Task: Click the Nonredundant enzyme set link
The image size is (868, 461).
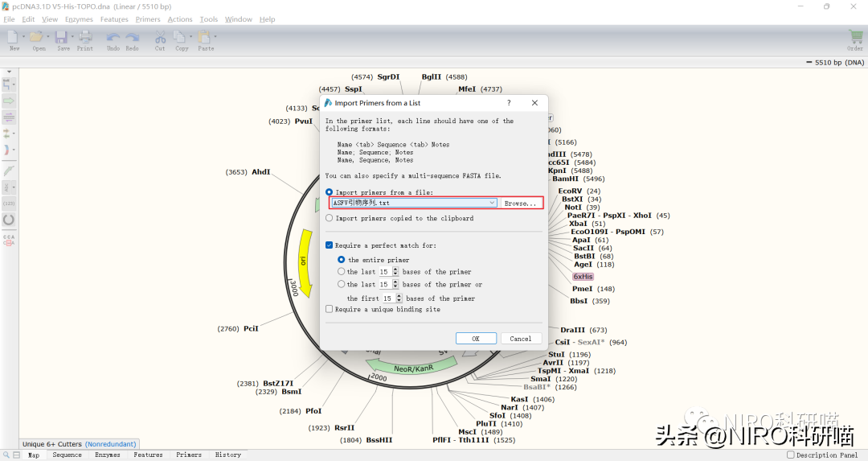Action: (x=112, y=444)
